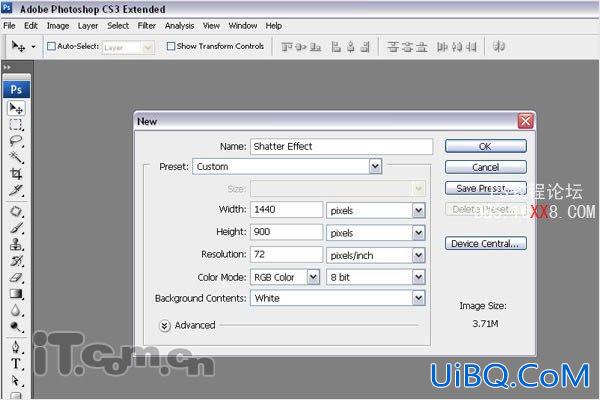Select the Gradient tool
Viewport: 600px width, 400px height.
(16, 294)
